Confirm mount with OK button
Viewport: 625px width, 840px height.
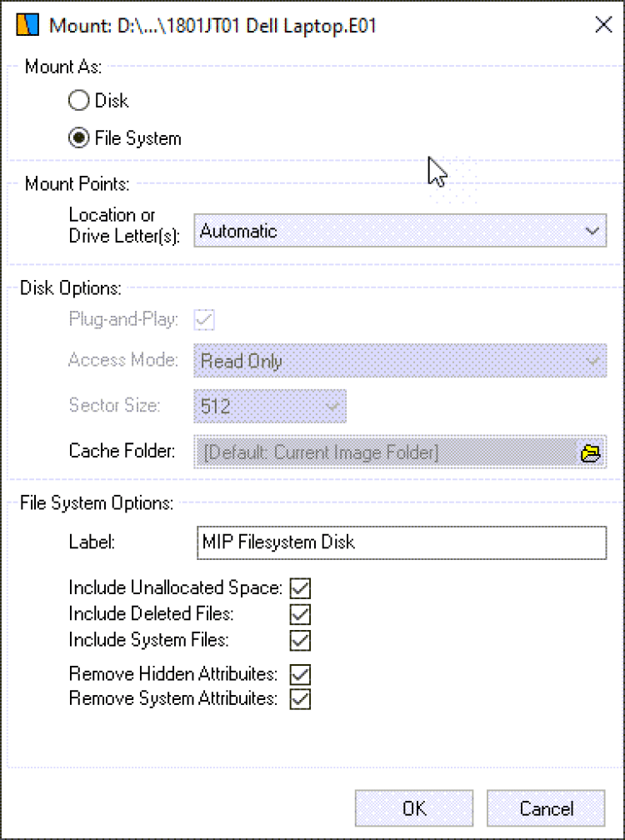(414, 808)
